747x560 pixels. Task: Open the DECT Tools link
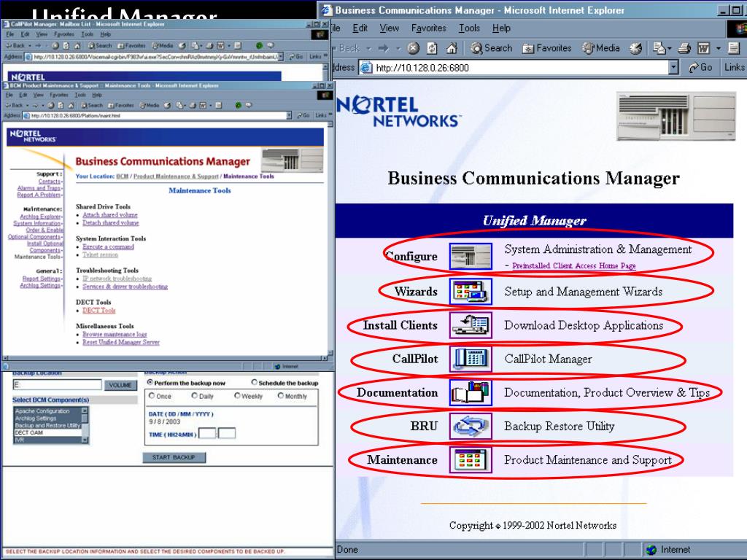pos(99,311)
